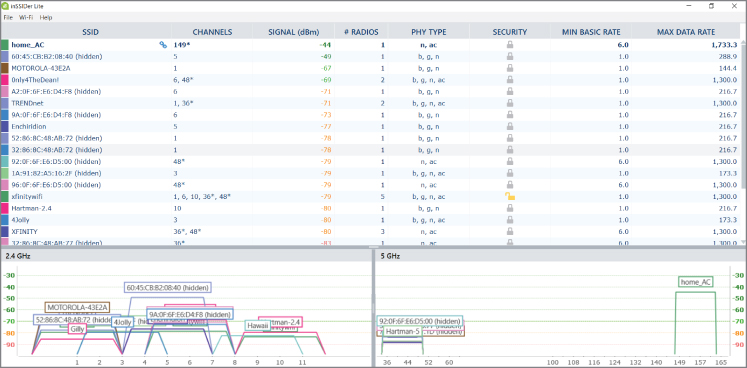
Task: Click the lock icon in 4Jolly row
Action: 510,220
